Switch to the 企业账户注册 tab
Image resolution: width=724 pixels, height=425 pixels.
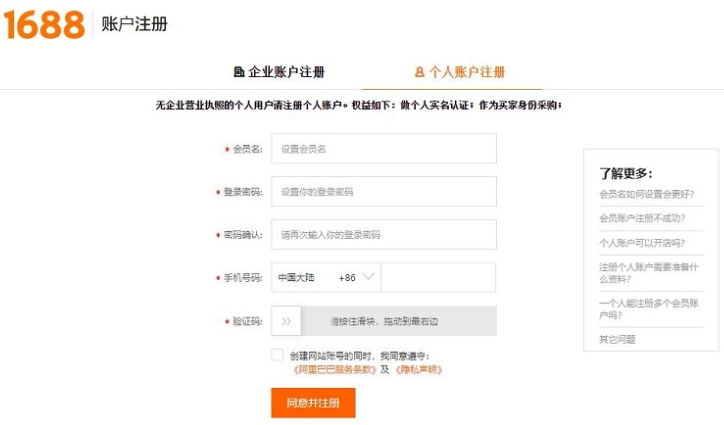coord(279,72)
